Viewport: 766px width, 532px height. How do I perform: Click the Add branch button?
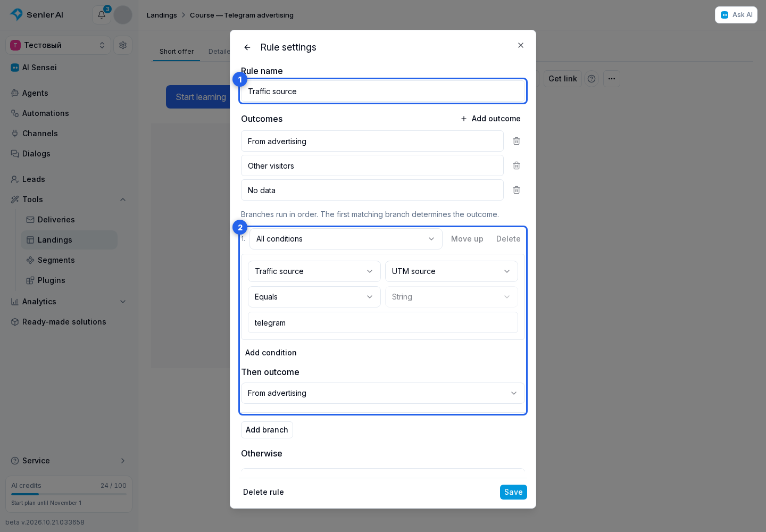tap(267, 430)
